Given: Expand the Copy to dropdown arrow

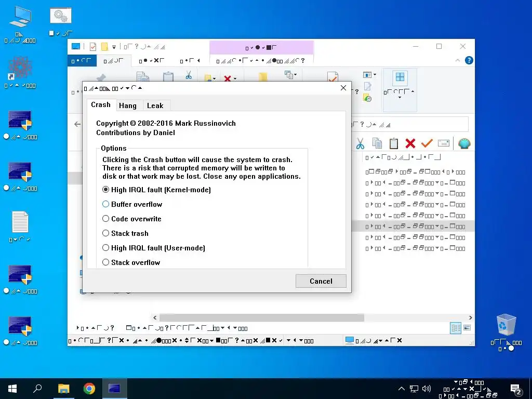Looking at the screenshot, I should (x=295, y=75).
